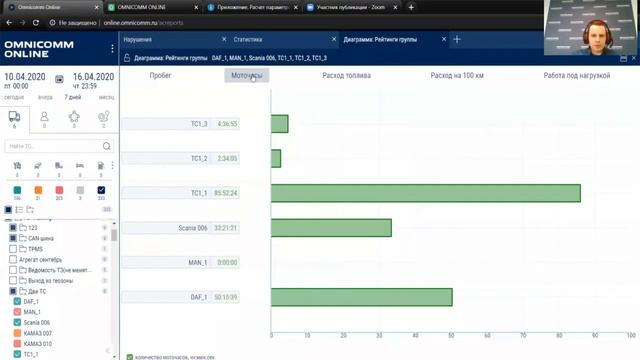640x360 pixels.
Task: Toggle the red status filter swatch
Action: click(x=59, y=190)
